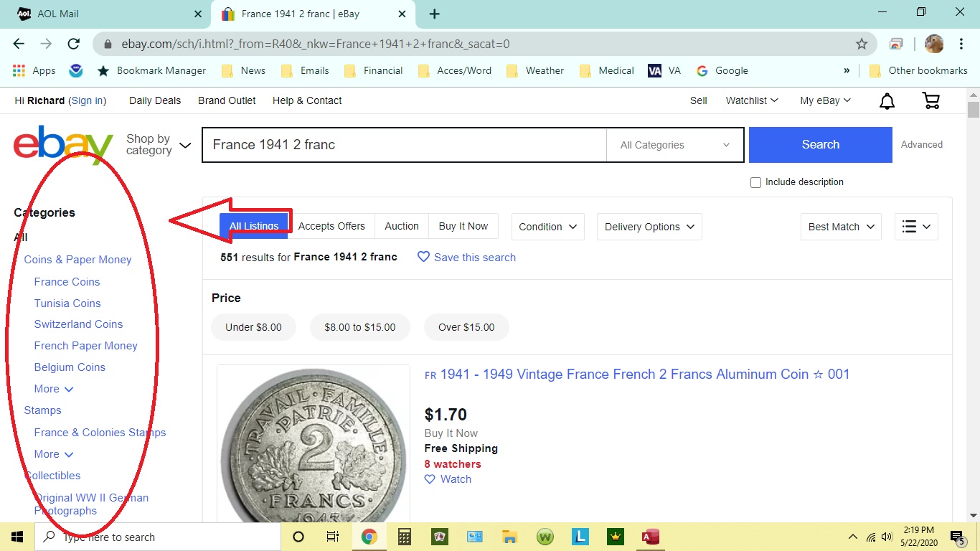Watch the 1941-1949 France 2 Francs listing
Viewport: 980px width, 551px height.
point(448,479)
